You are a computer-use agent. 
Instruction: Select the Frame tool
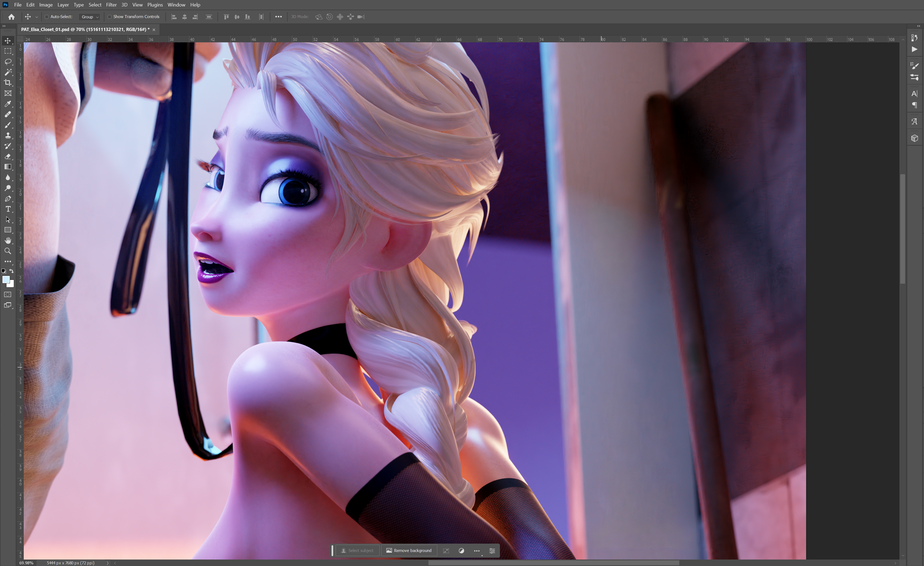pyautogui.click(x=8, y=93)
